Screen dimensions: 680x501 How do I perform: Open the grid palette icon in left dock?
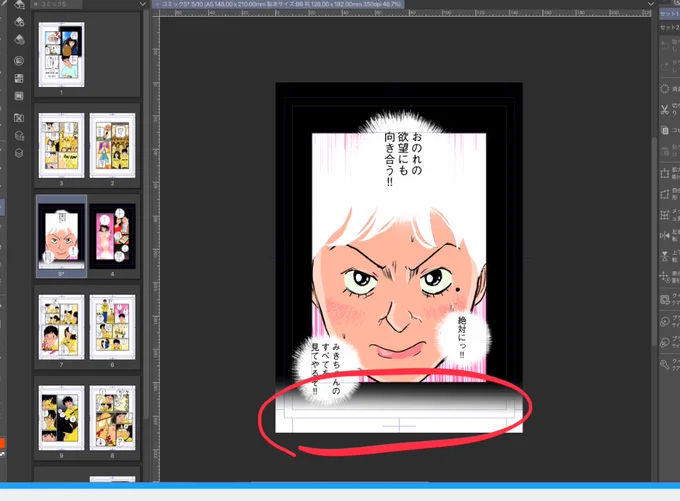point(19,79)
